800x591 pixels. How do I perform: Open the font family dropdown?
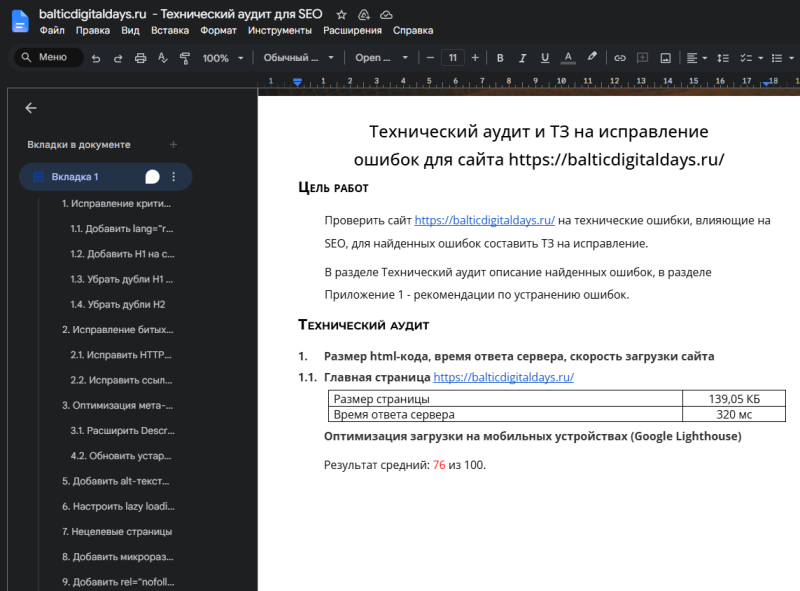(382, 58)
